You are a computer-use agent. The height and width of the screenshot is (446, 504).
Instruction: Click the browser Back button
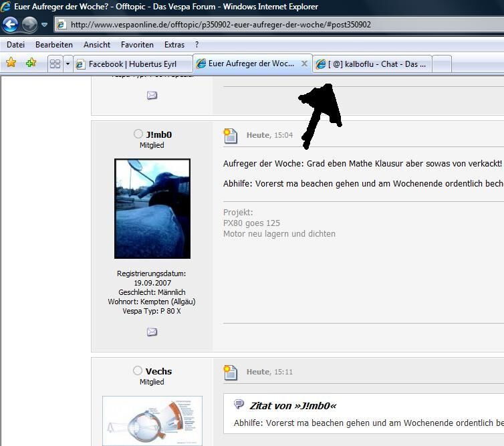[x=11, y=25]
